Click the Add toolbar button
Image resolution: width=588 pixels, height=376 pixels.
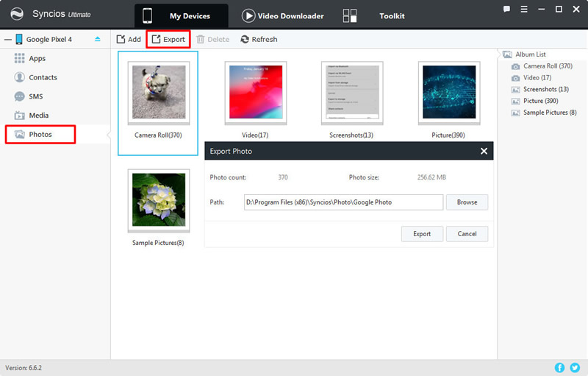pyautogui.click(x=129, y=40)
